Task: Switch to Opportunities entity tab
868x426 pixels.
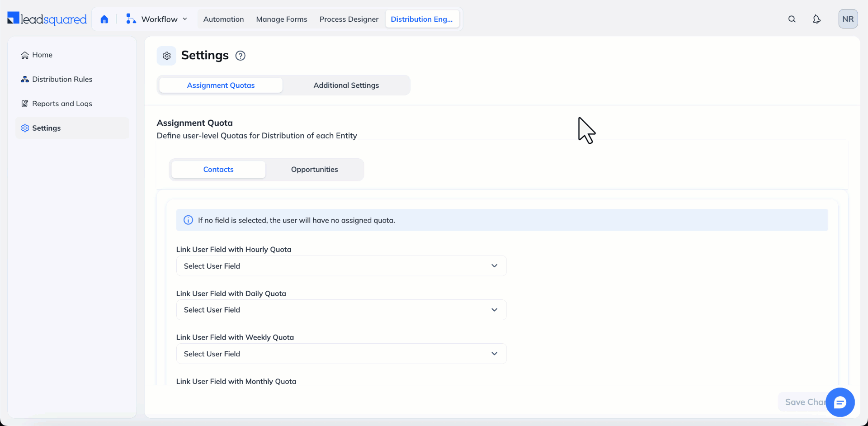Action: pos(315,170)
